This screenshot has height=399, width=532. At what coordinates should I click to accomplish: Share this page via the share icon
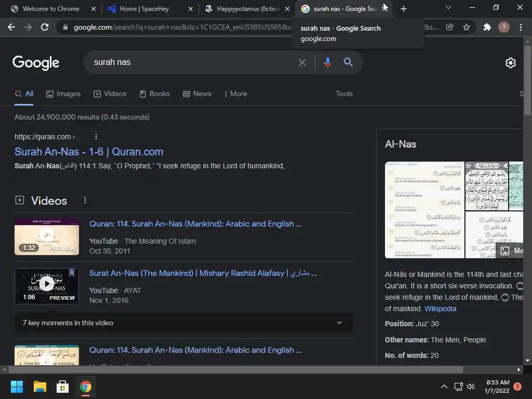[x=450, y=27]
